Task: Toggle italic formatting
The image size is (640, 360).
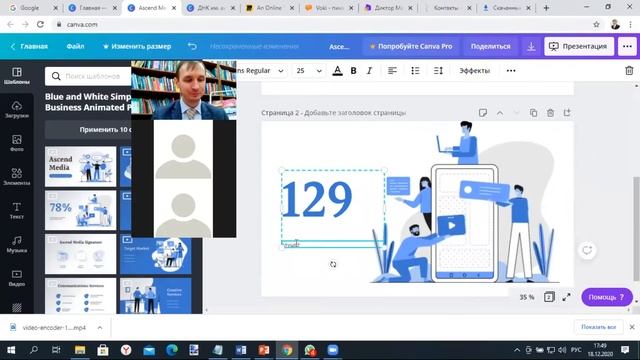Action: pos(369,71)
